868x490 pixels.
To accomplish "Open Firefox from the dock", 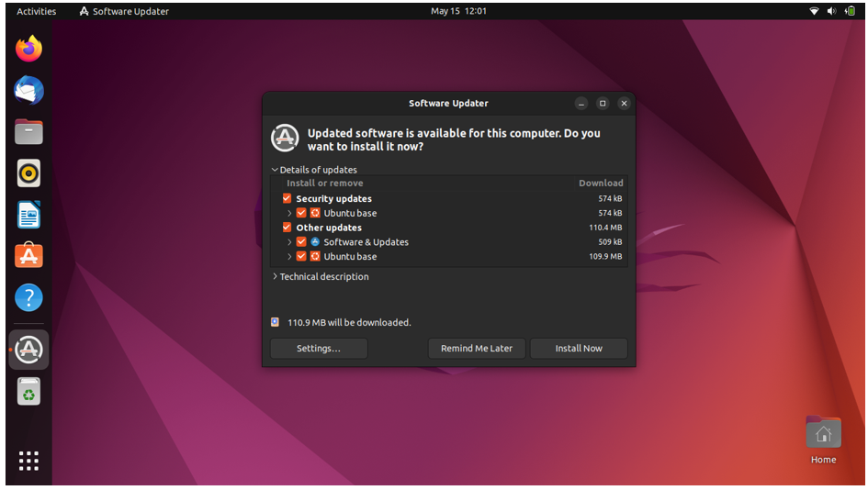I will (x=28, y=48).
